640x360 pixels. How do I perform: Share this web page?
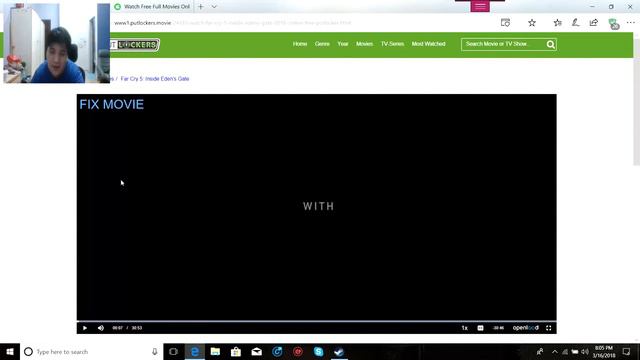coord(594,23)
